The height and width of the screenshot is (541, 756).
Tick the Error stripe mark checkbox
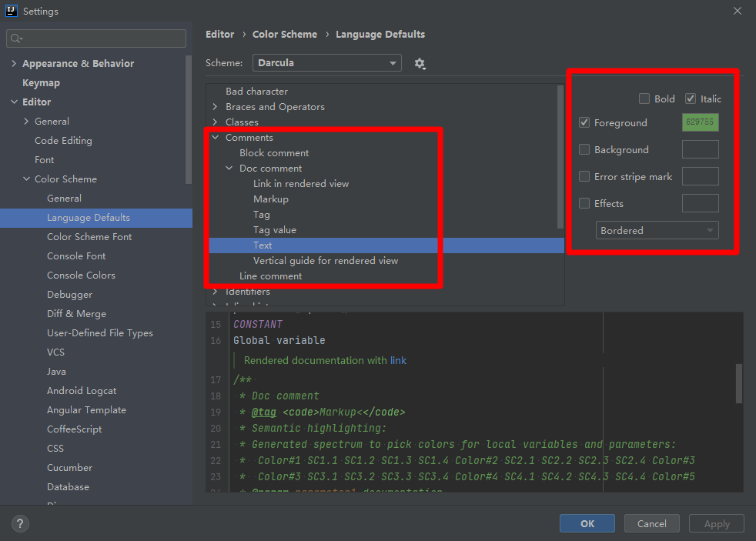click(x=584, y=176)
